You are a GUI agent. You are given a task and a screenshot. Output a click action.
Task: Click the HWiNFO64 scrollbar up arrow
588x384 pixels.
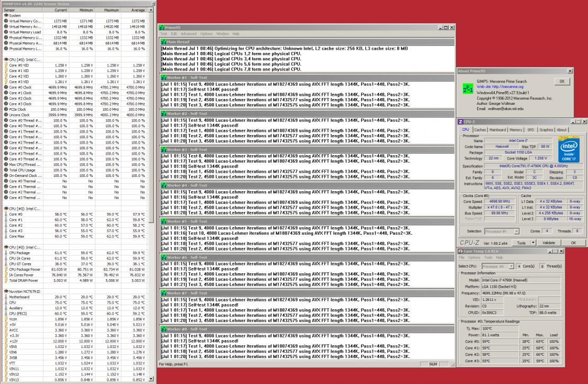click(151, 10)
